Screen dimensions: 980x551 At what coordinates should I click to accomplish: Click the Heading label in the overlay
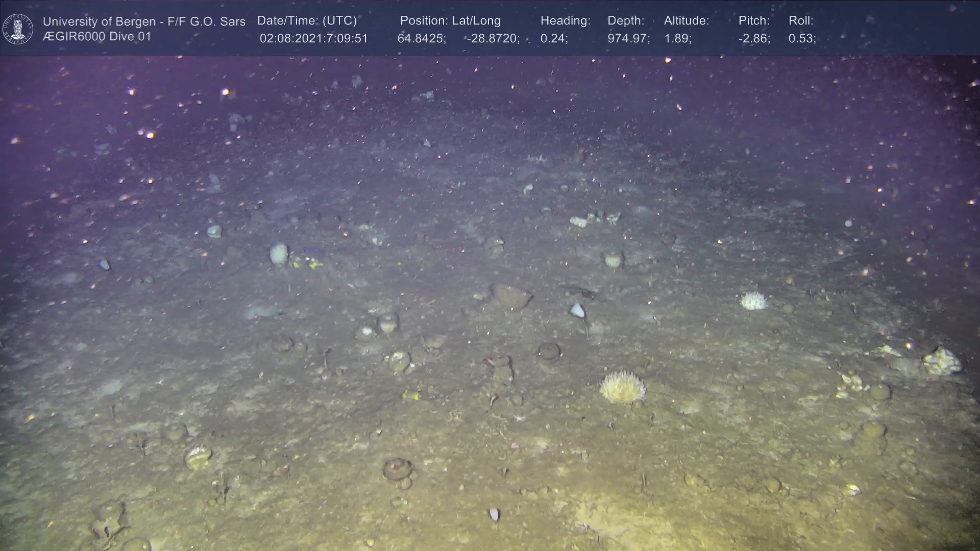tap(565, 20)
